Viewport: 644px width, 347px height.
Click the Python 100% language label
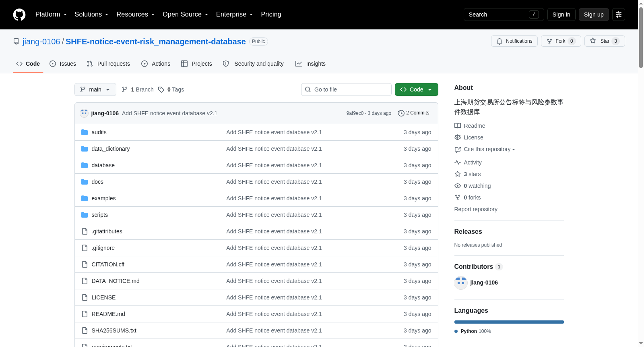pos(473,331)
